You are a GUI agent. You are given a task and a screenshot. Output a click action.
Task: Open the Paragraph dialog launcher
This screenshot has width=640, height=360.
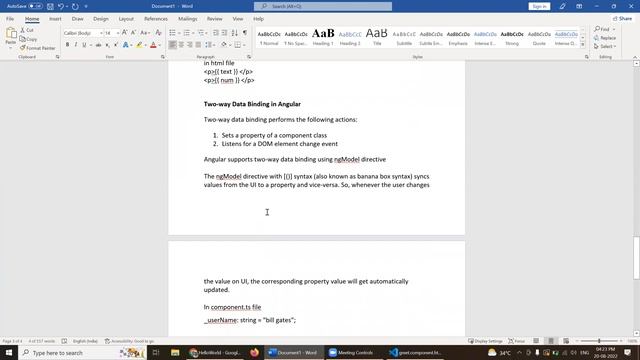pos(249,57)
